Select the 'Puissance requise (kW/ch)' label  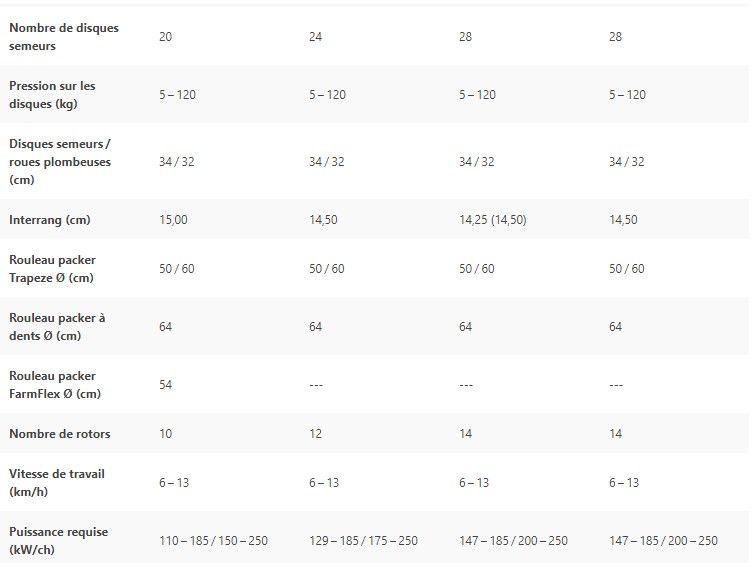(x=58, y=541)
